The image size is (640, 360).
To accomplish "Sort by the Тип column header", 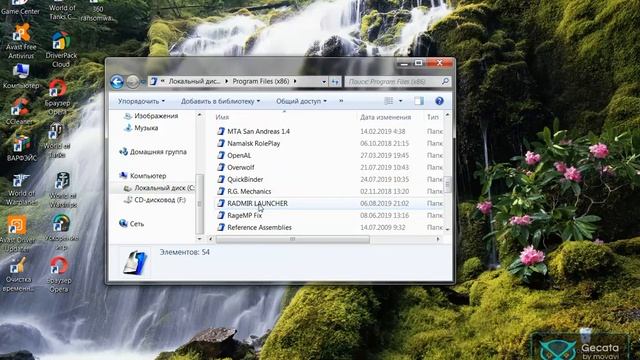I will (433, 117).
